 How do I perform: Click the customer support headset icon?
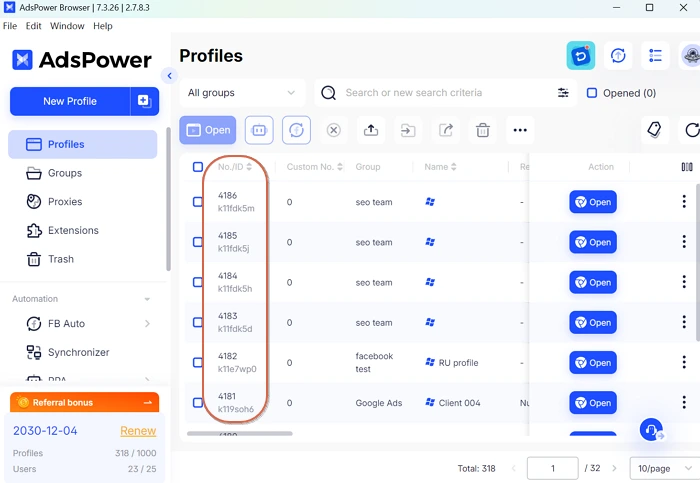651,429
